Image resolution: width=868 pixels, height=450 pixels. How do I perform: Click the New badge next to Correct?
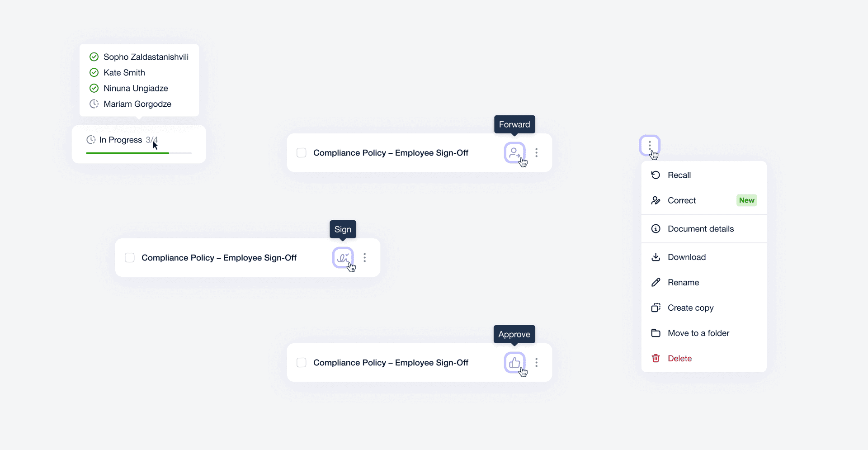(x=747, y=200)
